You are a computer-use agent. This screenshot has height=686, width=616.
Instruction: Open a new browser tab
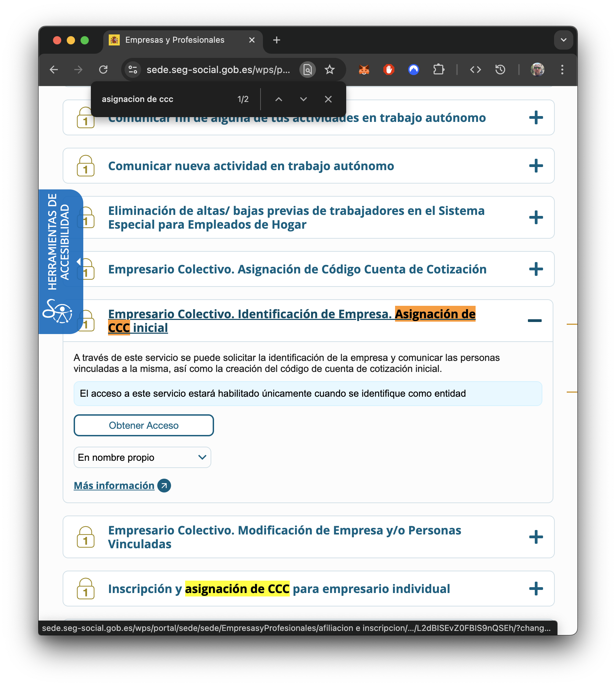point(276,40)
